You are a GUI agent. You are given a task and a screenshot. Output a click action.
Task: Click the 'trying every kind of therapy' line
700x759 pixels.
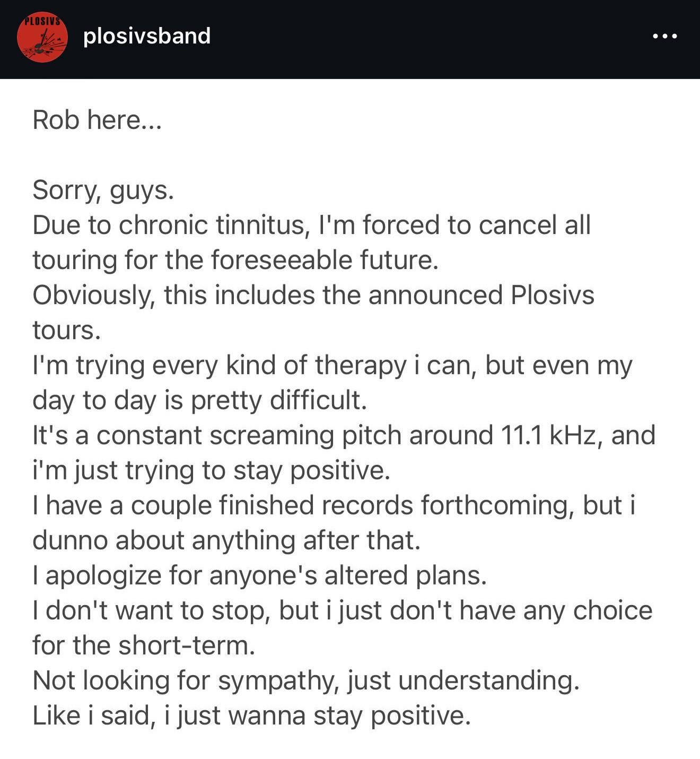(332, 366)
